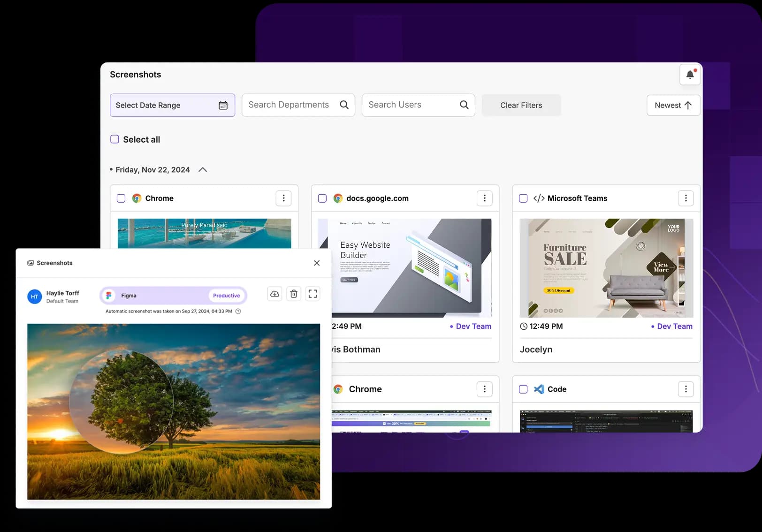Viewport: 762px width, 532px height.
Task: Click the Clear Filters button
Action: coord(521,105)
